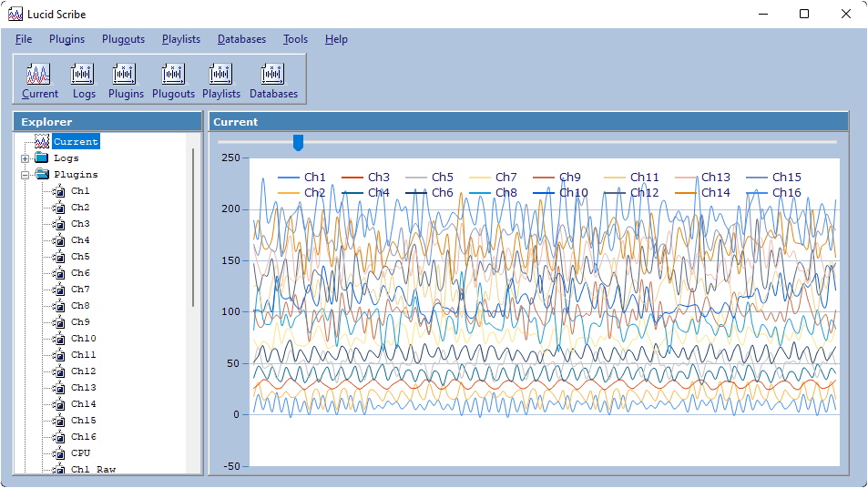This screenshot has width=868, height=488.
Task: Click the Ch7 legend entry
Action: click(494, 177)
